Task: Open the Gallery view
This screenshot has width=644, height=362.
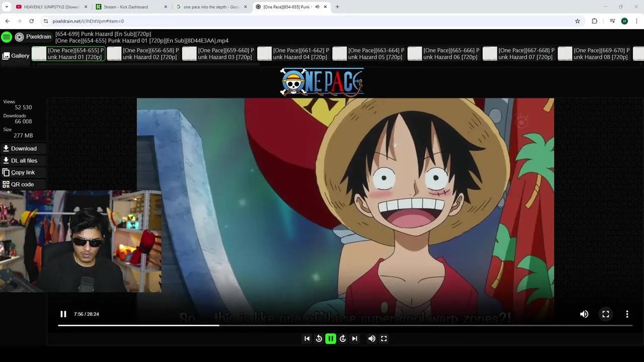Action: click(16, 56)
